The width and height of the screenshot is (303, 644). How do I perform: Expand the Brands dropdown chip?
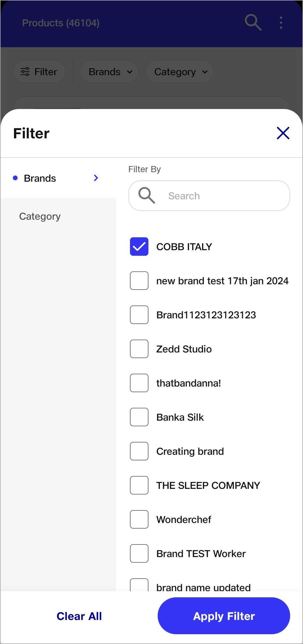coord(109,72)
